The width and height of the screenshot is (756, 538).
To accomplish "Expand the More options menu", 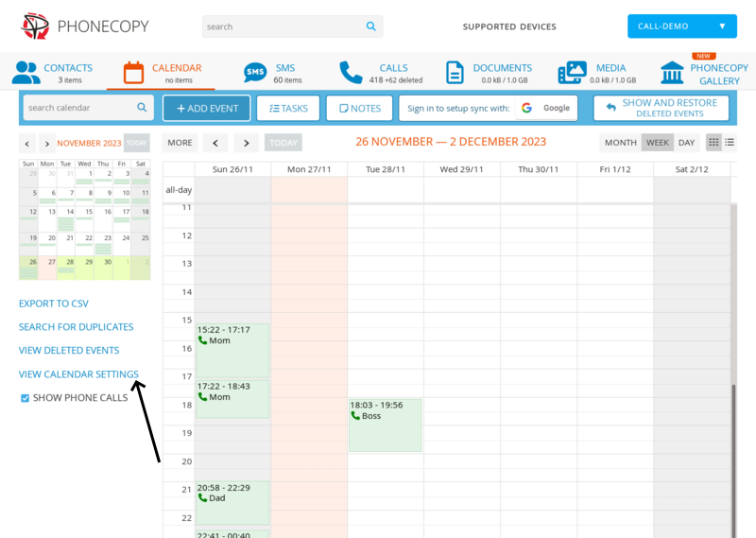I will pyautogui.click(x=180, y=143).
